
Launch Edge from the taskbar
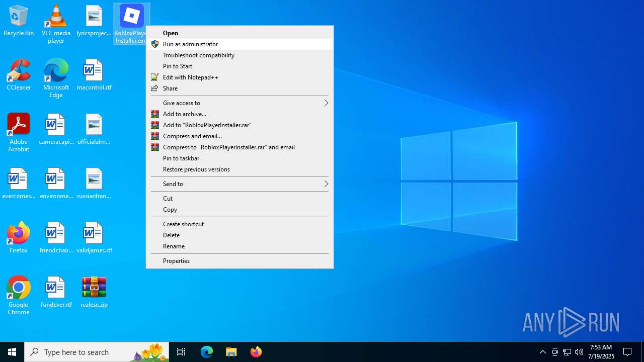207,352
